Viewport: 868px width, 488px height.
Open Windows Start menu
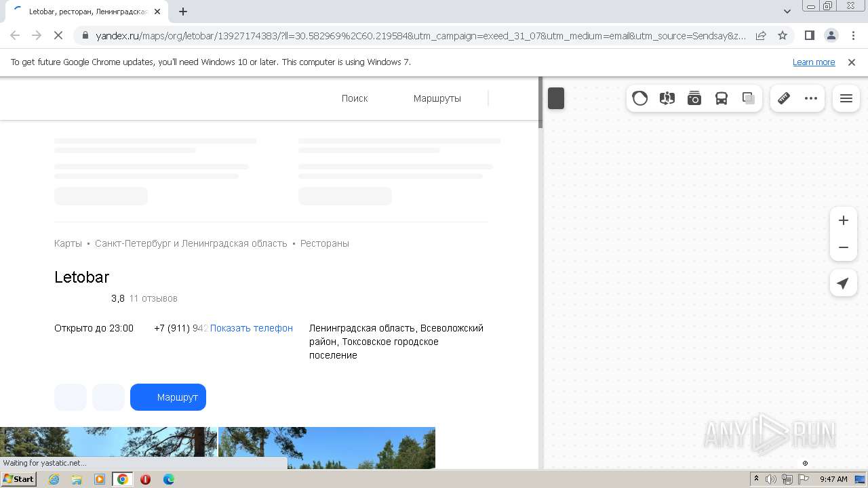(18, 479)
